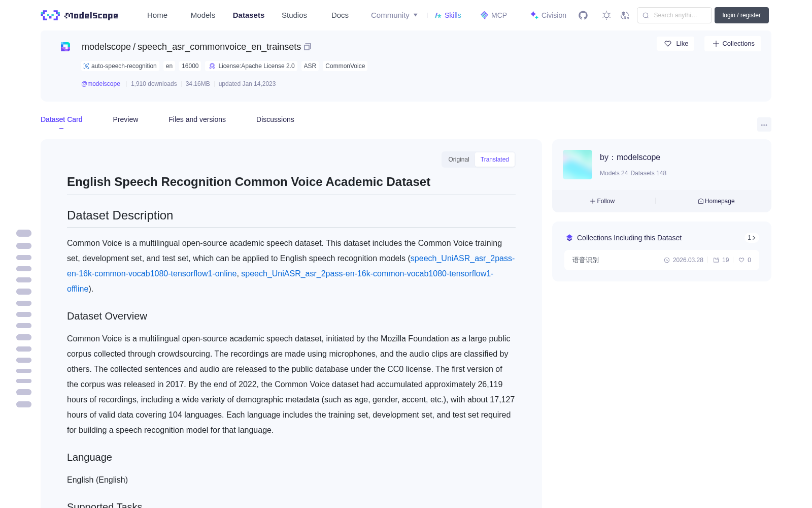The height and width of the screenshot is (508, 812).
Task: Add dataset to Collections
Action: click(733, 44)
